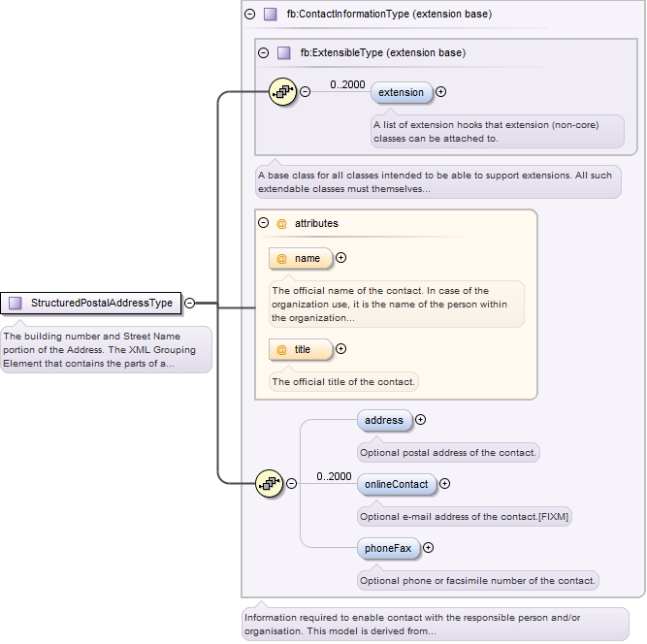This screenshot has height=644, width=647.
Task: Click the @ icon beside attributes header
Action: 282,223
